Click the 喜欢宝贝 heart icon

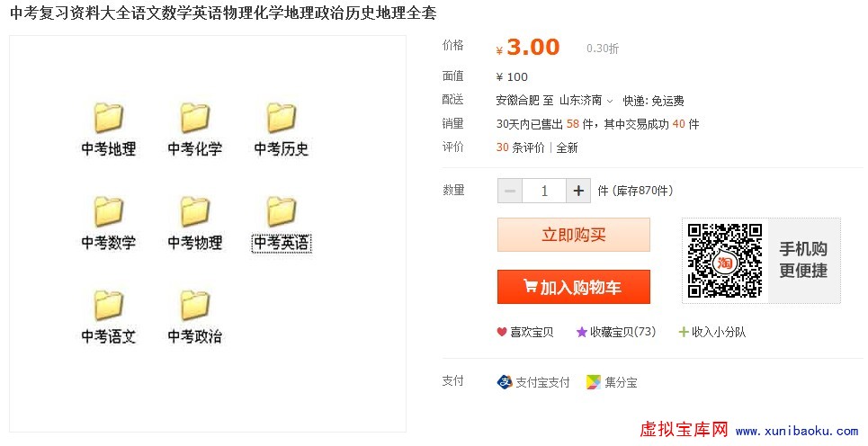(x=502, y=332)
